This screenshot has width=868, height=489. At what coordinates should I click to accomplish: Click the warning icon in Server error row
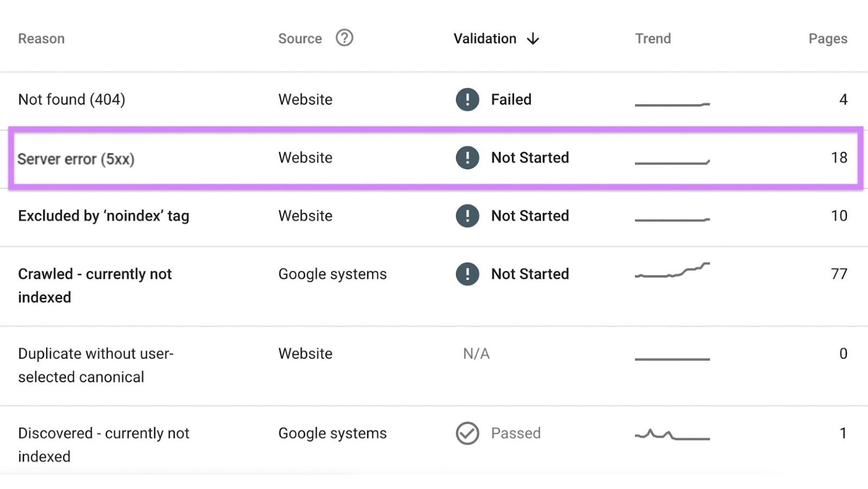click(467, 157)
